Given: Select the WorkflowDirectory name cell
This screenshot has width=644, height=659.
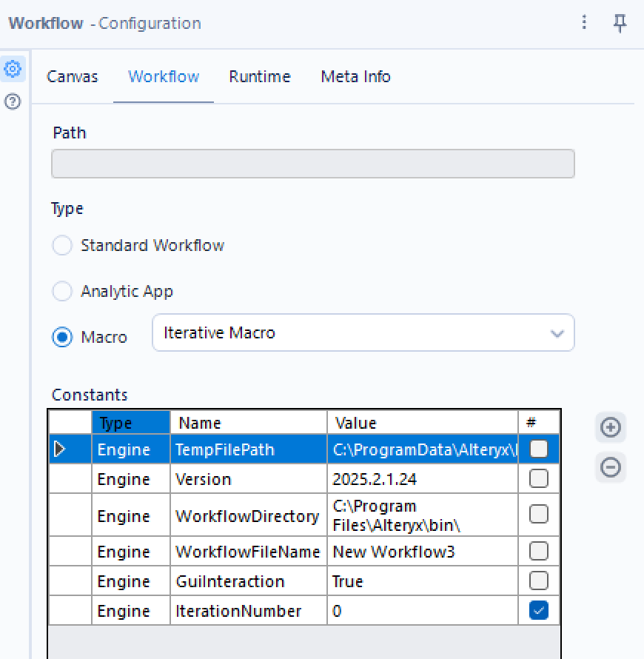Looking at the screenshot, I should pos(249,515).
